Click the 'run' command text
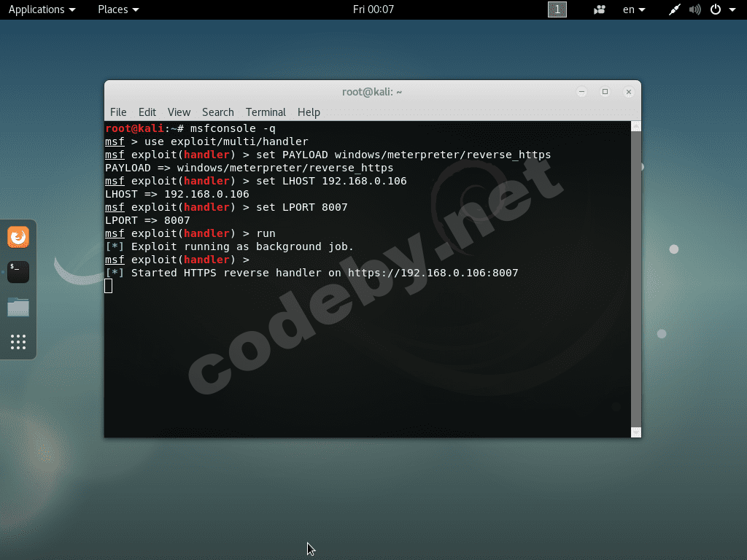 (266, 234)
